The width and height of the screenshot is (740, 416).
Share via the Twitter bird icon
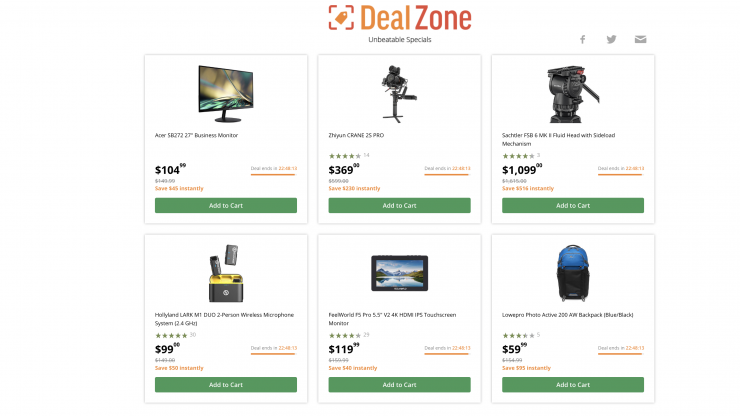coord(611,39)
